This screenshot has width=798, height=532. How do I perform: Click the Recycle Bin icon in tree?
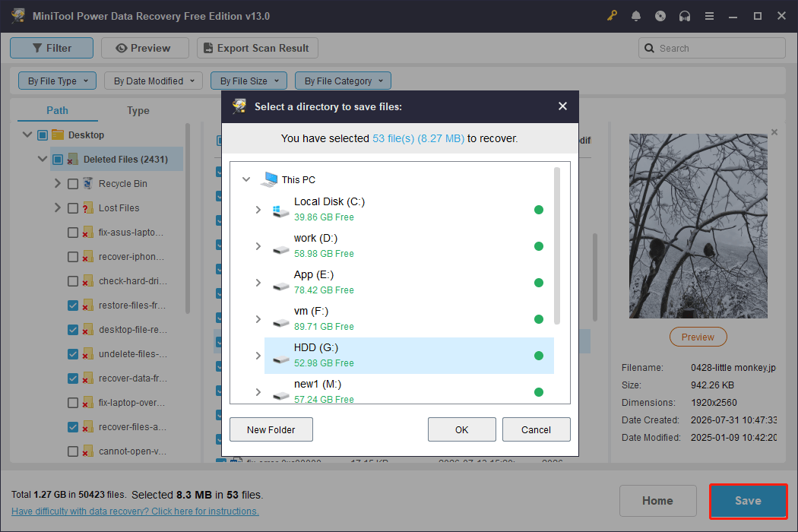pos(87,183)
